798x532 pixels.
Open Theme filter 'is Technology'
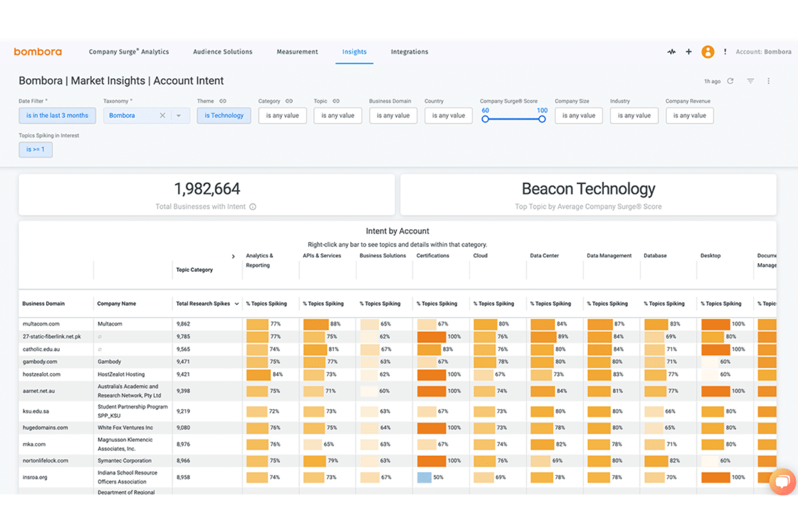pos(224,115)
